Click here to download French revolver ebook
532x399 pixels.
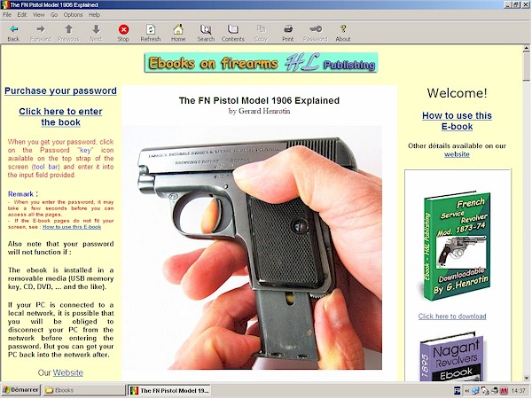coord(452,317)
